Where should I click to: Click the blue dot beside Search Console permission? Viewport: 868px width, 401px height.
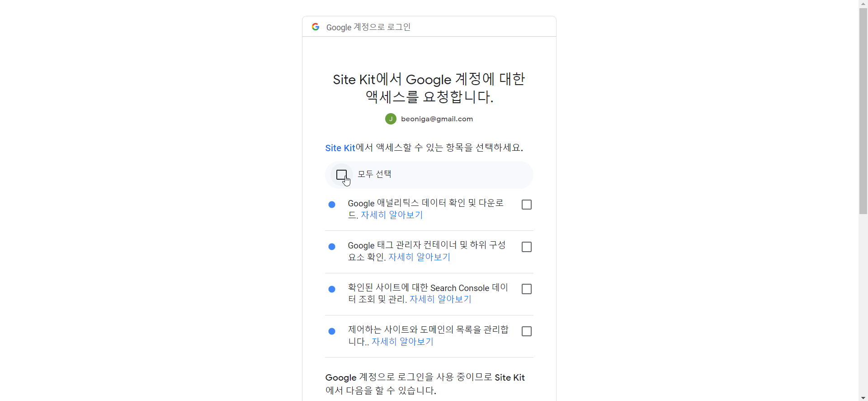(x=332, y=289)
